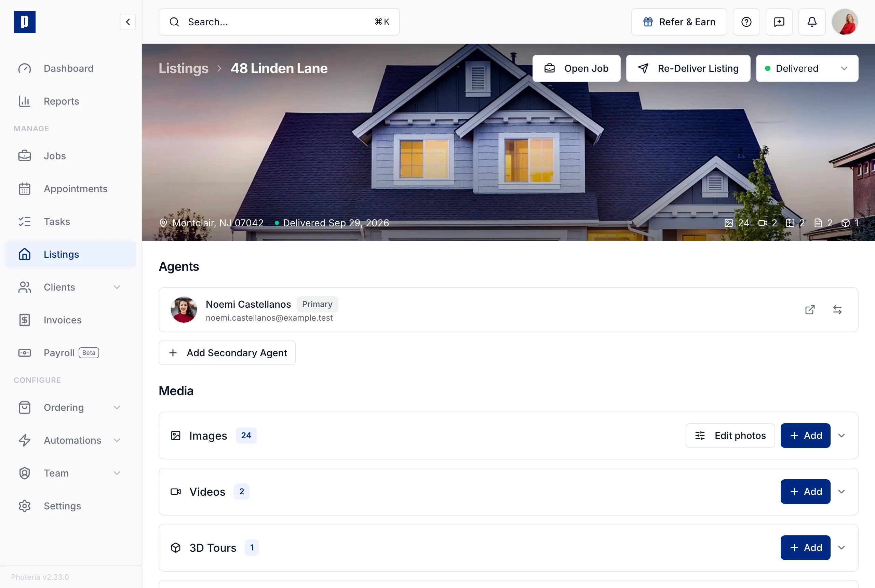The image size is (875, 588).
Task: Expand the Clients submenu
Action: click(117, 287)
